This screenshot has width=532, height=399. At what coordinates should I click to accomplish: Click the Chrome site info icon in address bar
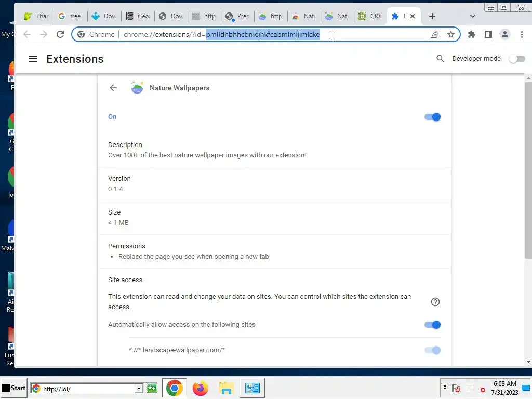pos(81,34)
